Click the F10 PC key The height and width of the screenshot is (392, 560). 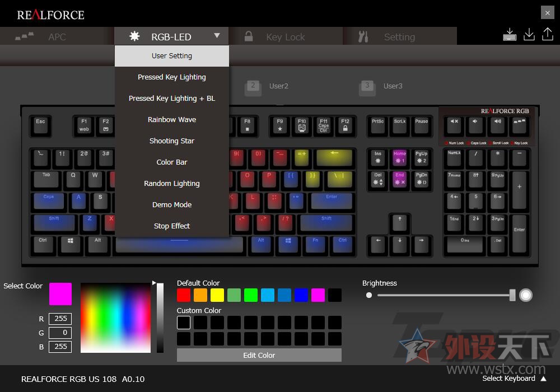pyautogui.click(x=302, y=125)
